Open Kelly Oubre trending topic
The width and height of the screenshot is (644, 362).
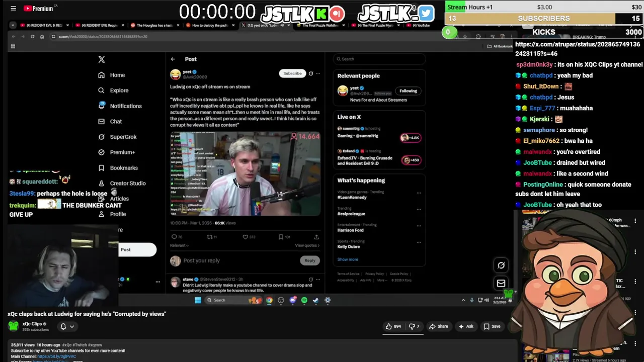pyautogui.click(x=348, y=246)
